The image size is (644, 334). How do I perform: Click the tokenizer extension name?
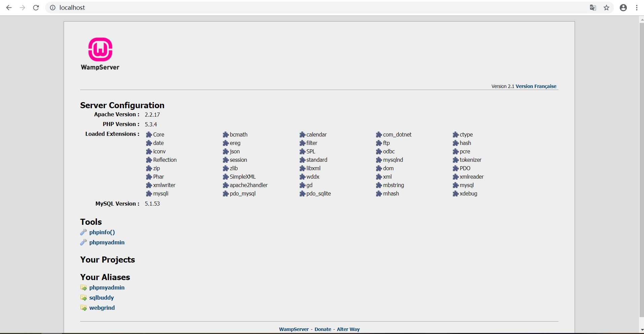[x=471, y=160]
